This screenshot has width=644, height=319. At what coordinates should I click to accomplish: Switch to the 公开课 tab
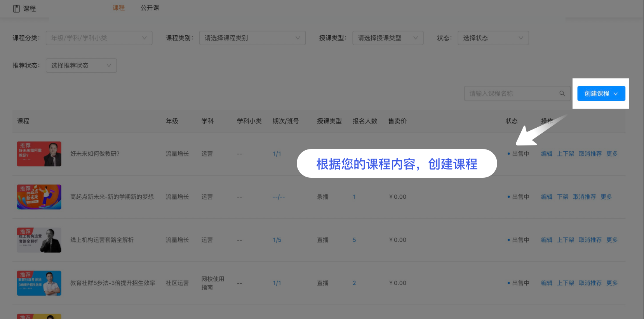coord(150,8)
